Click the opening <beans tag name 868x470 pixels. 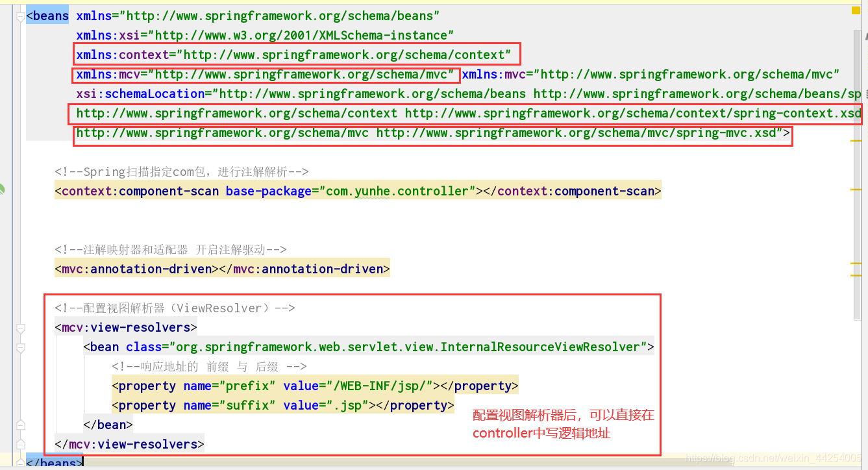click(47, 16)
